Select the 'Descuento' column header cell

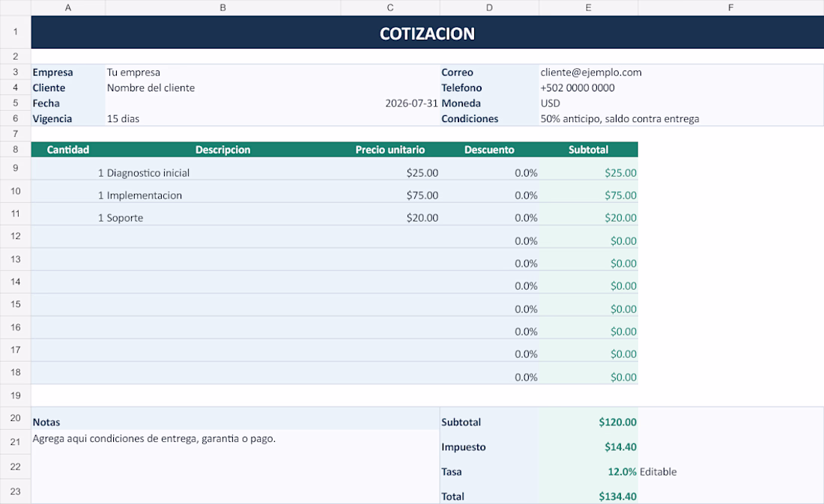tap(488, 149)
